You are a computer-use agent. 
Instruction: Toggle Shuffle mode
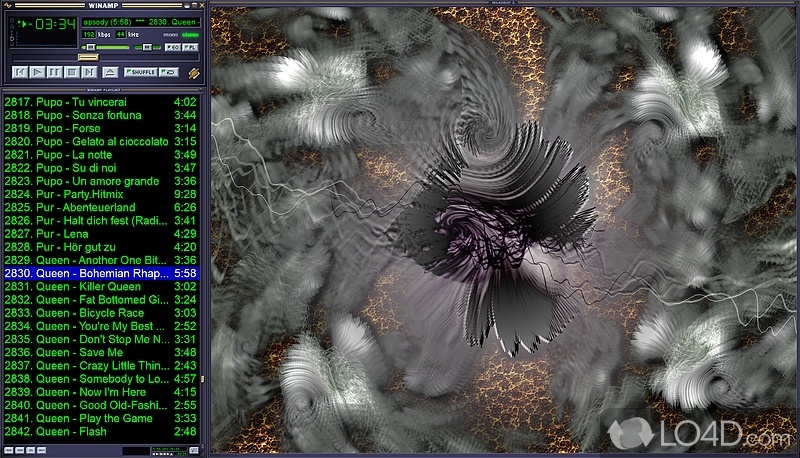click(141, 72)
